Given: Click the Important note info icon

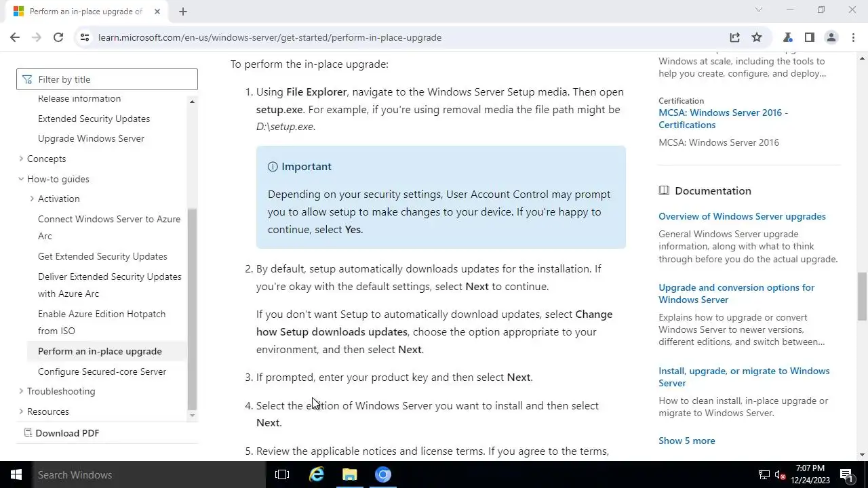Looking at the screenshot, I should 273,167.
